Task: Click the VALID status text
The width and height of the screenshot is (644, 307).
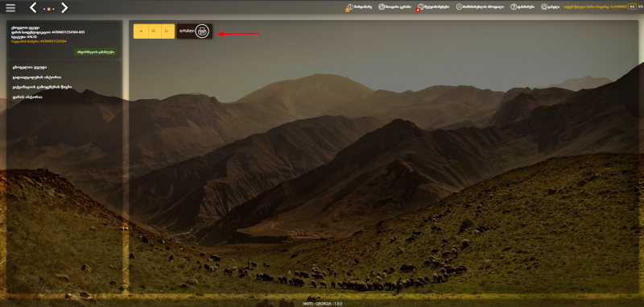Action: [x=32, y=36]
